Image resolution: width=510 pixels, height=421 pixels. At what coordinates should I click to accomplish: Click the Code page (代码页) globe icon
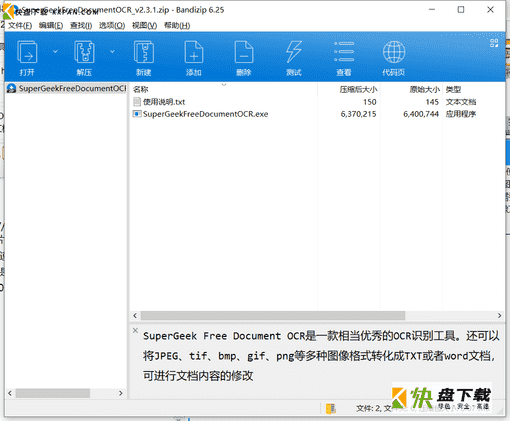tap(394, 52)
